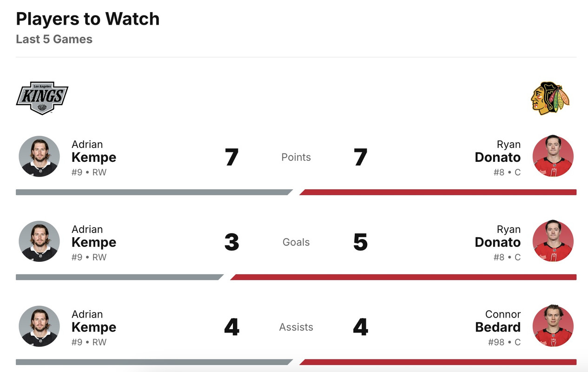Select the Points stat label
This screenshot has height=372, width=588.
click(296, 157)
